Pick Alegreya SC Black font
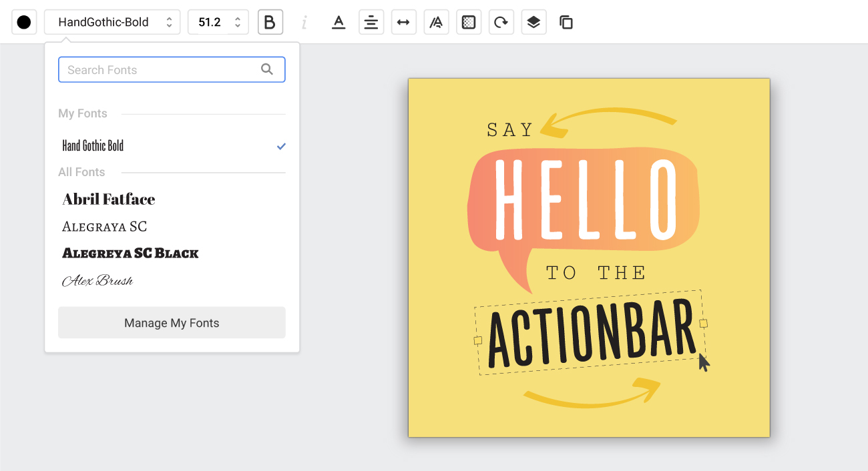 [130, 254]
